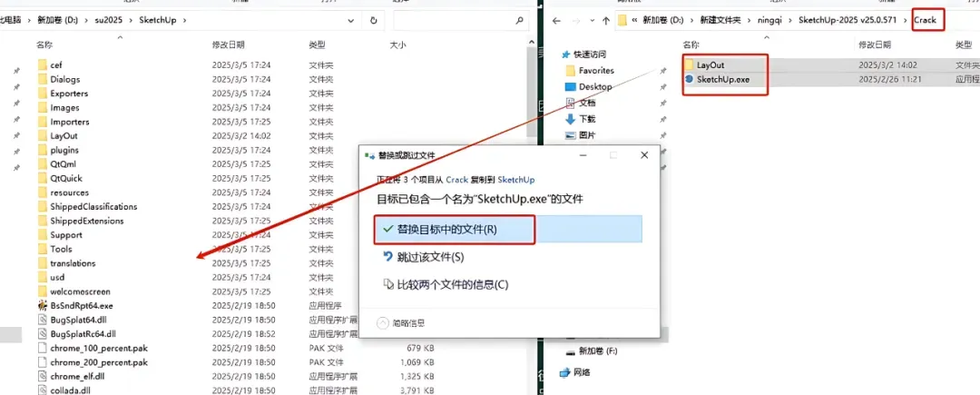Click the chrome_100_percent.pak file icon
Screen dimensions: 980x395
click(x=43, y=348)
